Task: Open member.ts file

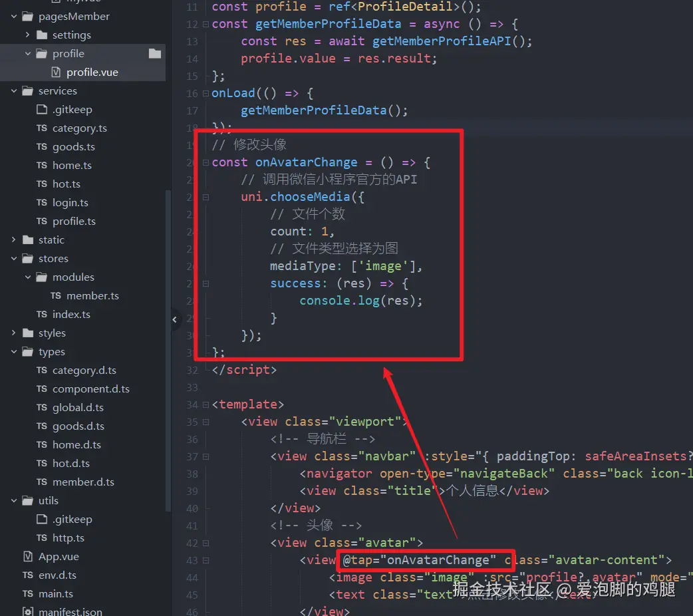Action: tap(92, 295)
